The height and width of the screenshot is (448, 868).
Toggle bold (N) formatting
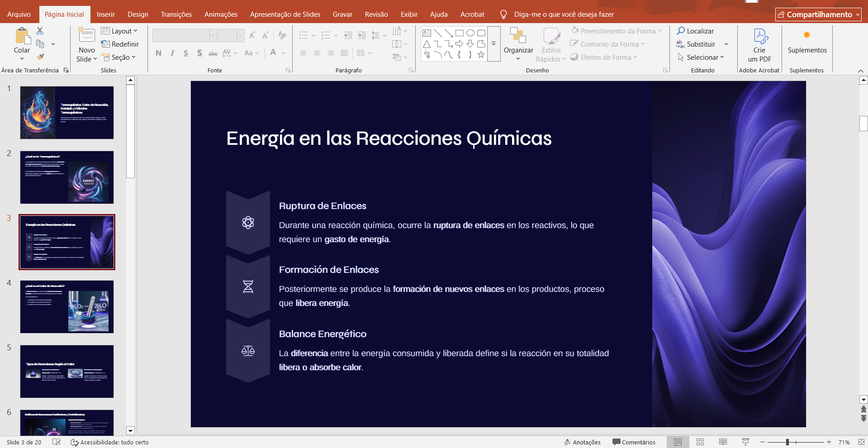pos(158,53)
